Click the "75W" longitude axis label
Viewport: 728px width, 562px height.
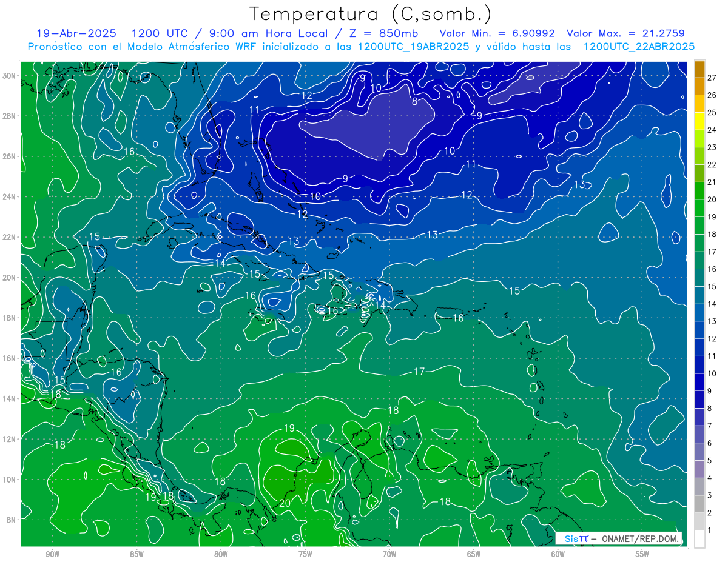pos(305,554)
